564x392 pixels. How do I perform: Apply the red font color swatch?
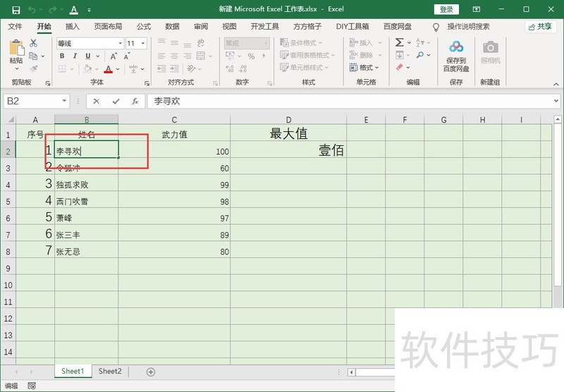click(x=109, y=68)
